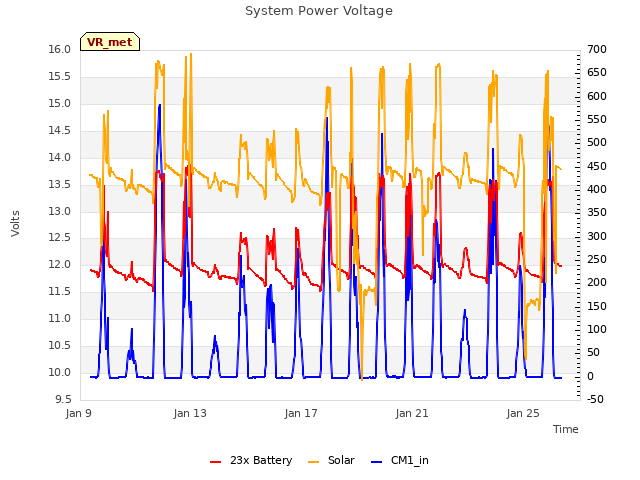Image resolution: width=640 pixels, height=480 pixels.
Task: Click the 13.5 left axis value
Action: (60, 184)
